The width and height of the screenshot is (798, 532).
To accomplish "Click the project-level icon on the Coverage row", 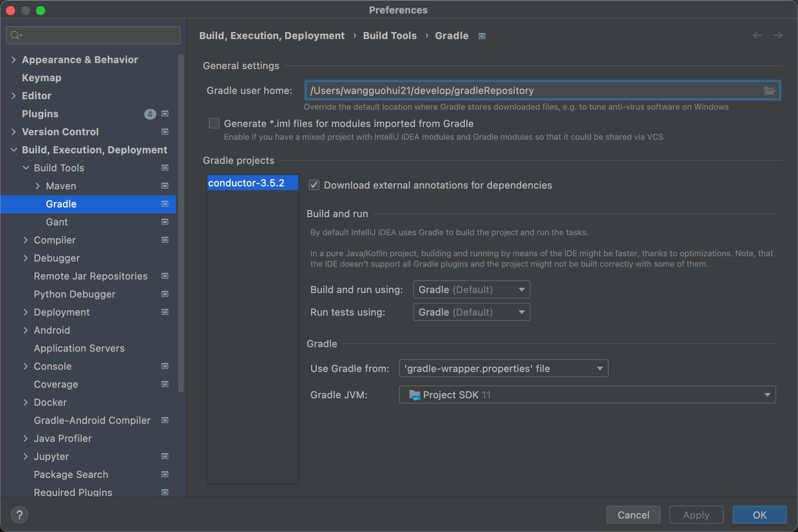I will pos(165,384).
